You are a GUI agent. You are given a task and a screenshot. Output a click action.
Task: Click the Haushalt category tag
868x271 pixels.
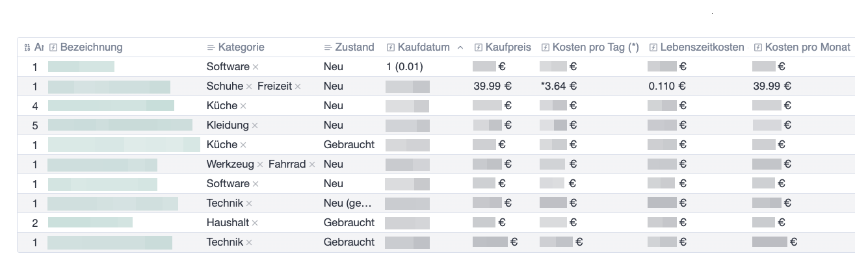pos(228,223)
